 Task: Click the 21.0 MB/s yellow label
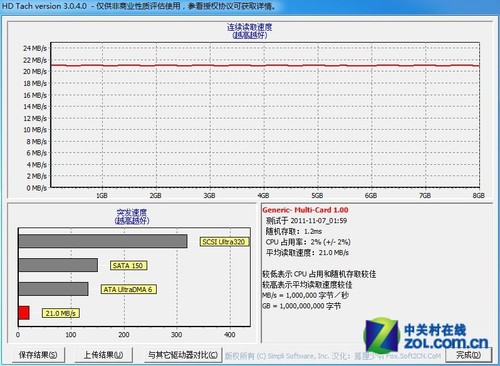point(60,313)
